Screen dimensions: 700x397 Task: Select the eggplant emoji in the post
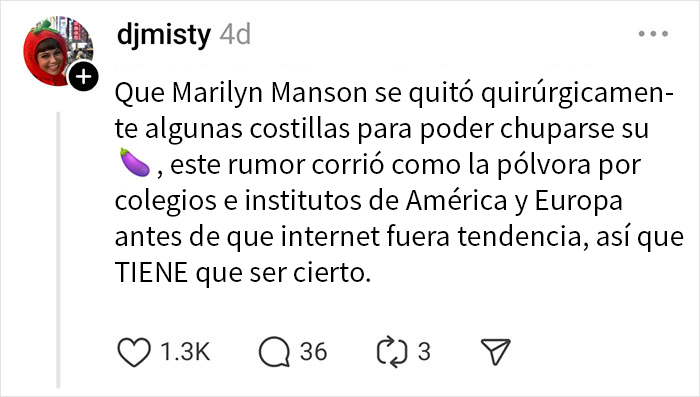click(x=135, y=163)
